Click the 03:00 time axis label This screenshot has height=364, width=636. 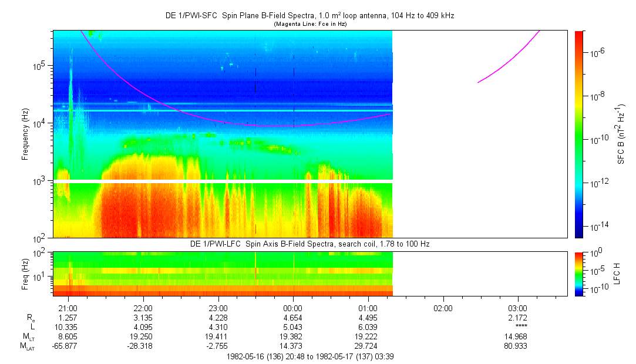pyautogui.click(x=517, y=308)
